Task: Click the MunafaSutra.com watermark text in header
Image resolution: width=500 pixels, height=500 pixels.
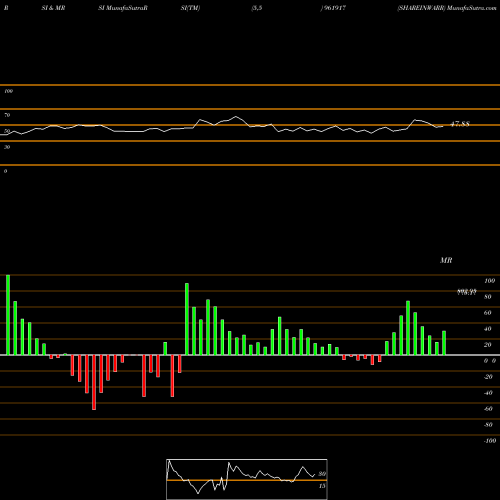Action: click(472, 8)
